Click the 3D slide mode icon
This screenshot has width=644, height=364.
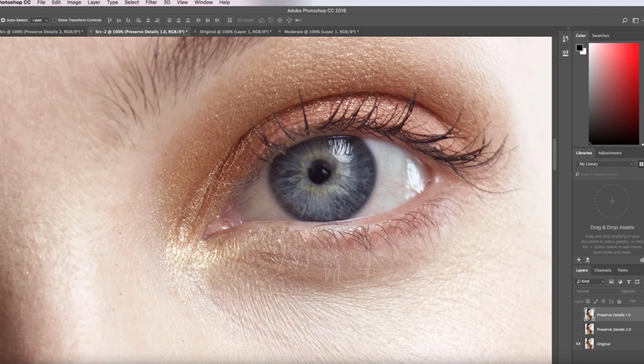tap(289, 20)
